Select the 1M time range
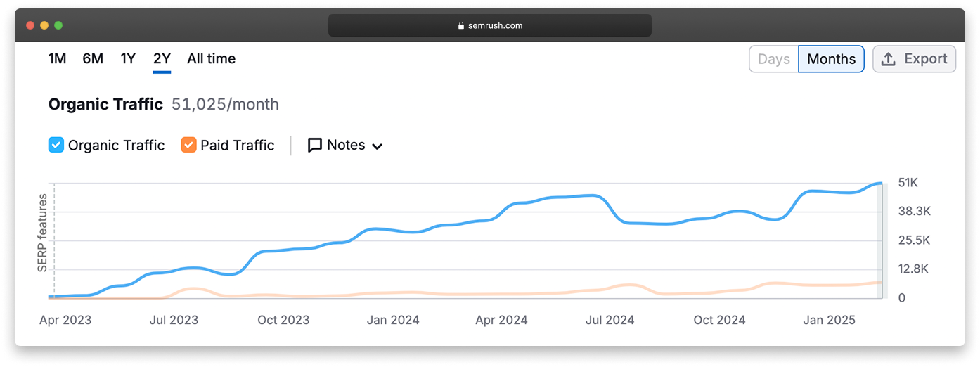This screenshot has width=980, height=367. [57, 59]
